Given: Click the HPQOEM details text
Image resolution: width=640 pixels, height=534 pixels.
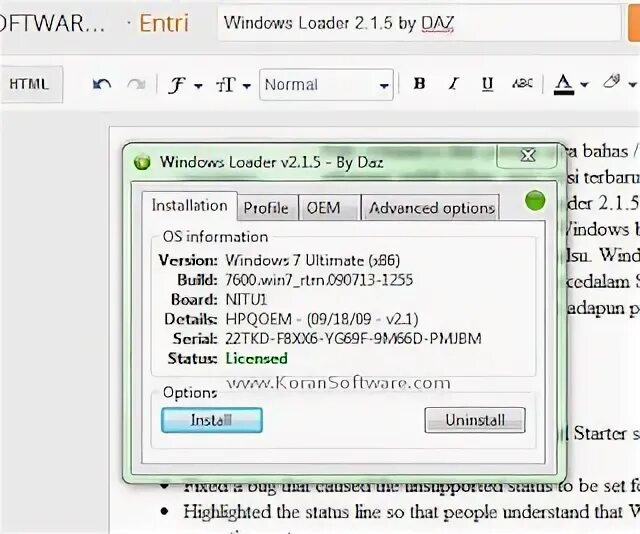Looking at the screenshot, I should point(322,319).
